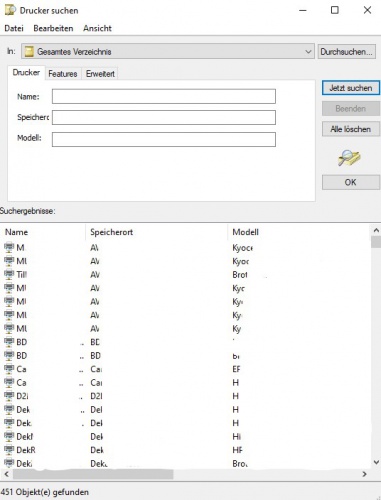381x500 pixels.
Task: Click the magnifier search animation icon
Action: coord(349,158)
